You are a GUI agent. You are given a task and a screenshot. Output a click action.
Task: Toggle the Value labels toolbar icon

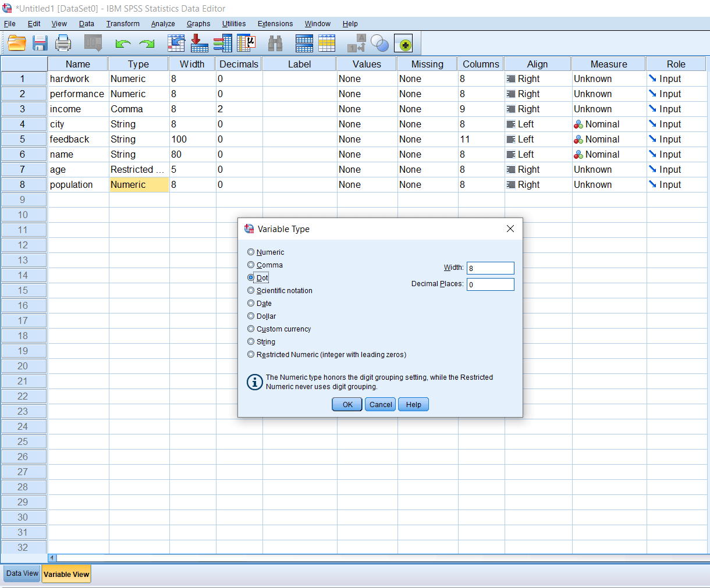(356, 44)
